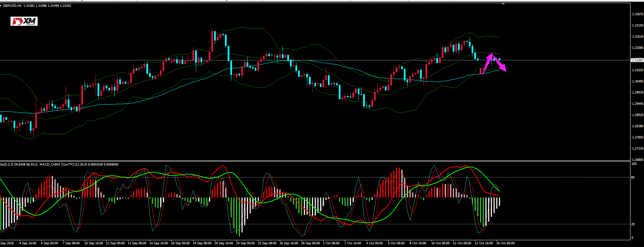Click the 1.31035 price scale label

[x=638, y=70]
